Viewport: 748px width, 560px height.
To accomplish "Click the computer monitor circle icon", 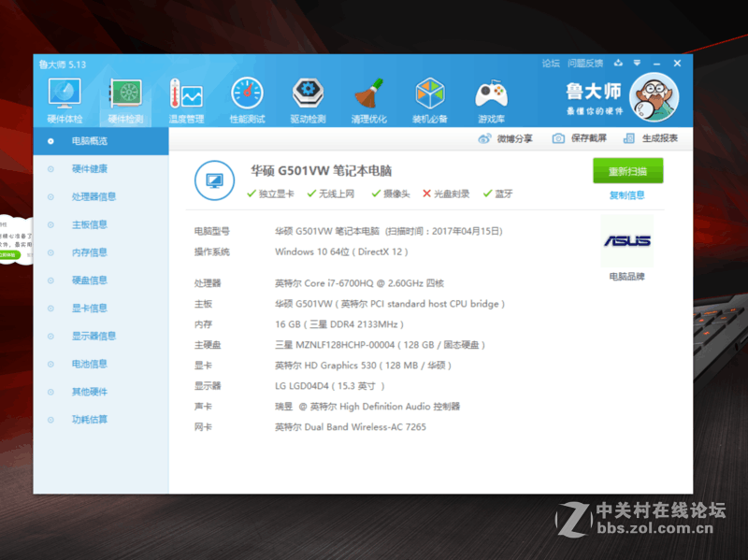I will (x=215, y=180).
